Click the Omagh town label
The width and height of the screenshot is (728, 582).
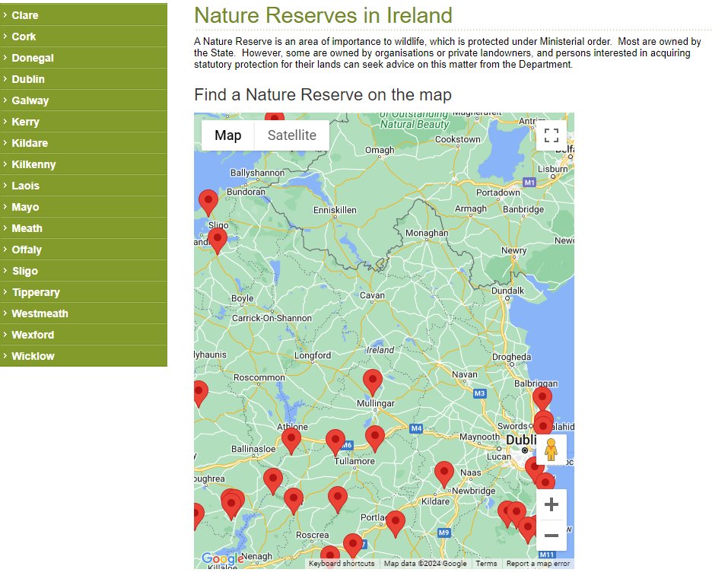pyautogui.click(x=380, y=150)
